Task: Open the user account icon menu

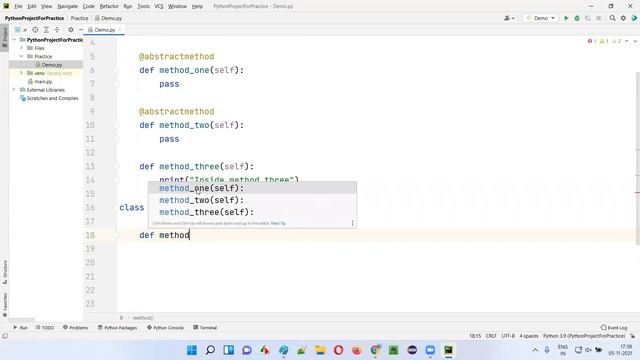Action: click(509, 18)
